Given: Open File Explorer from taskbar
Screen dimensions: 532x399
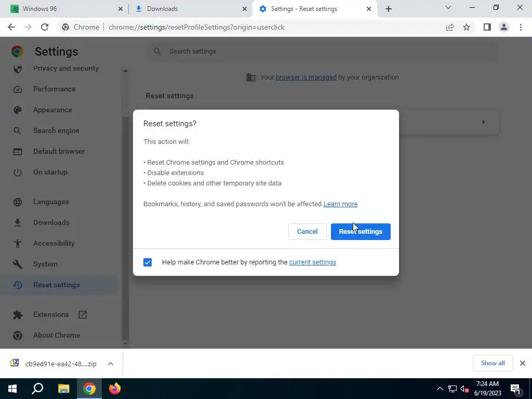Looking at the screenshot, I should [x=63, y=389].
